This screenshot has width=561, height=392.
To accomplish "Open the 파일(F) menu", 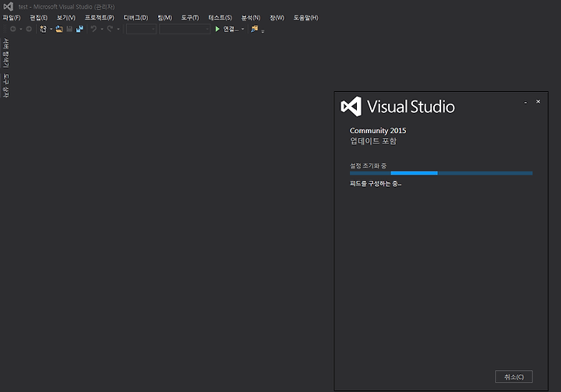I will [x=12, y=18].
